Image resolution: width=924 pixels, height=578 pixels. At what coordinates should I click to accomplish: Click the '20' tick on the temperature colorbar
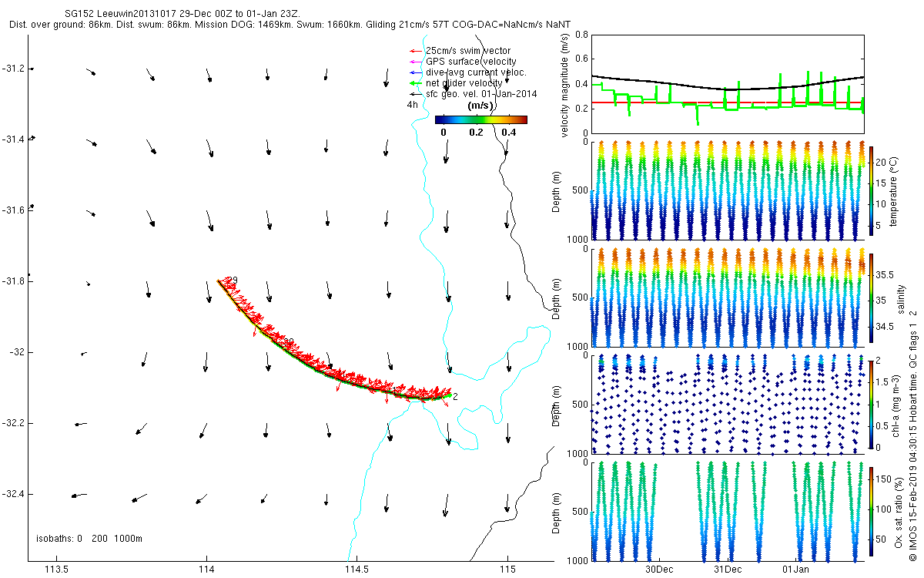pyautogui.click(x=882, y=163)
